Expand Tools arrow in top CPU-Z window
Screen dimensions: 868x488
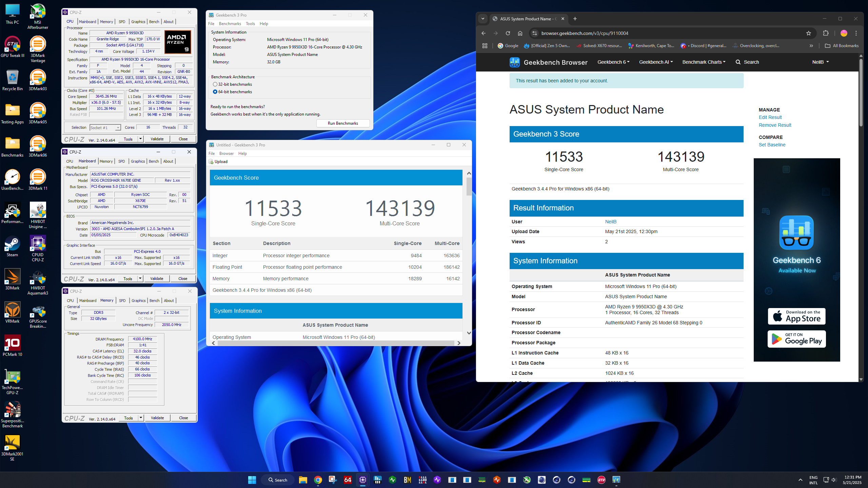[140, 139]
